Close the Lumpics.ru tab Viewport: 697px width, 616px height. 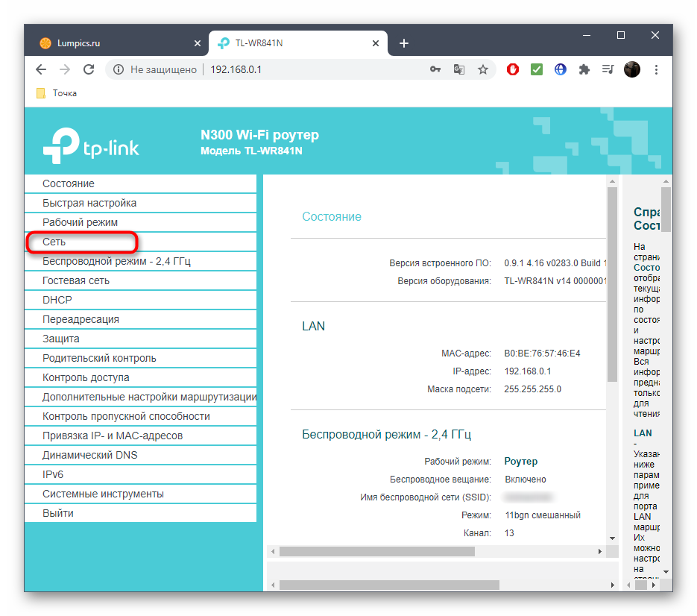[x=198, y=43]
